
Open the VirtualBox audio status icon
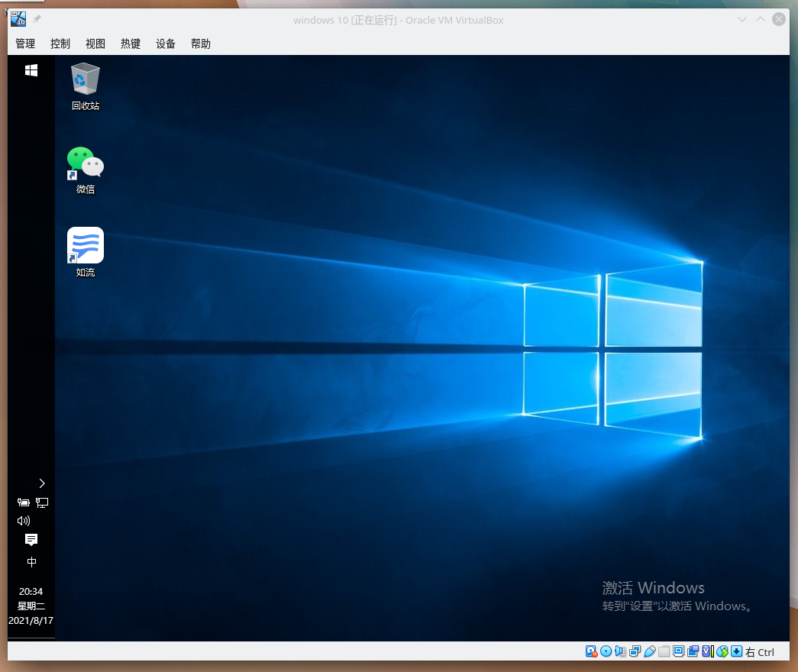620,651
